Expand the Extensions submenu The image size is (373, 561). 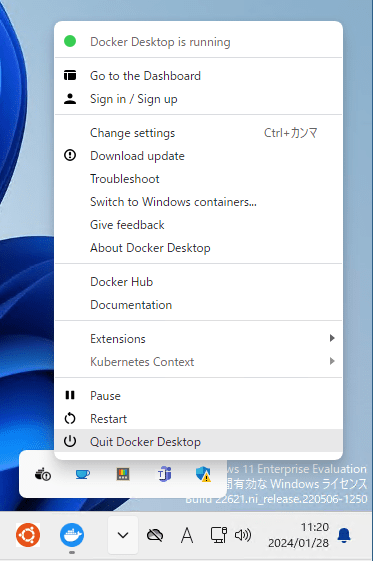point(198,338)
